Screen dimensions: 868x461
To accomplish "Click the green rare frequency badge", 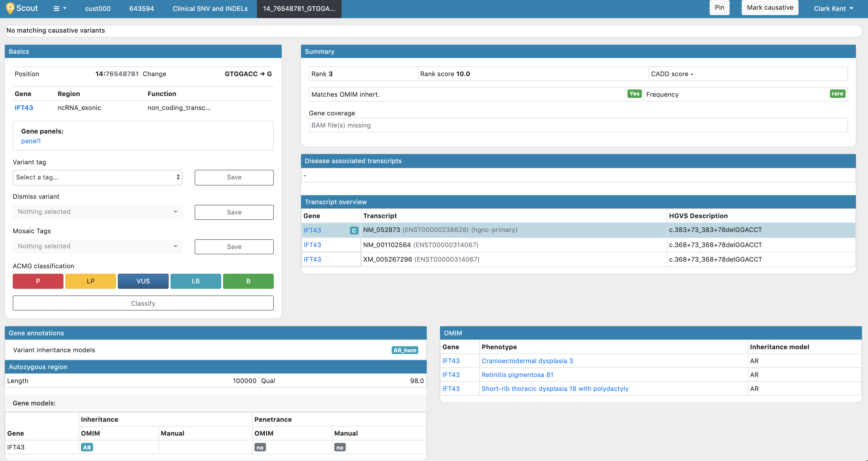I will coord(837,94).
